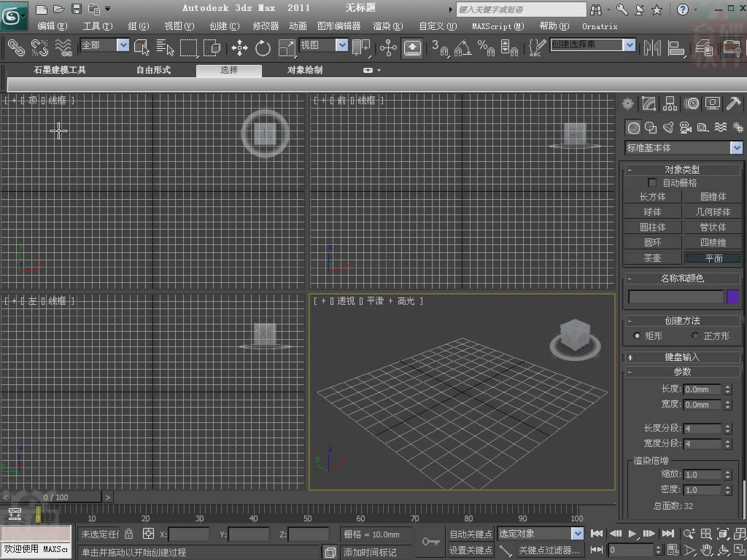The image size is (747, 560).
Task: Select the Cameras category icon
Action: point(686,128)
